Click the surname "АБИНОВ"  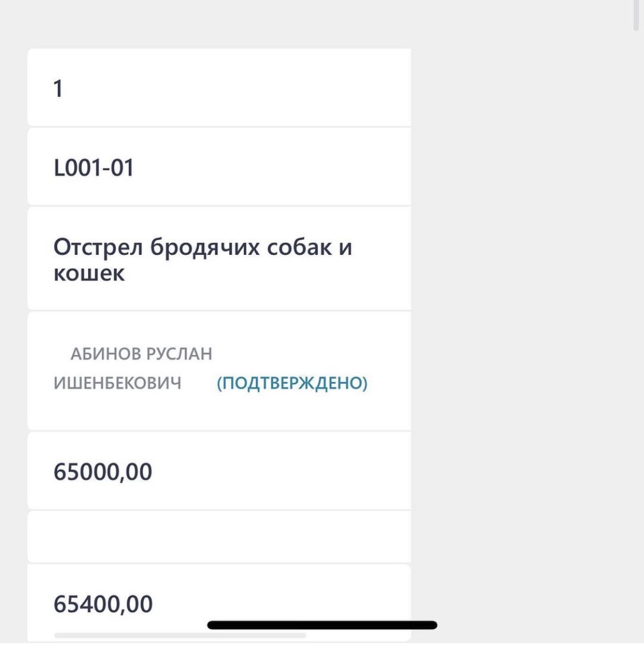click(104, 354)
